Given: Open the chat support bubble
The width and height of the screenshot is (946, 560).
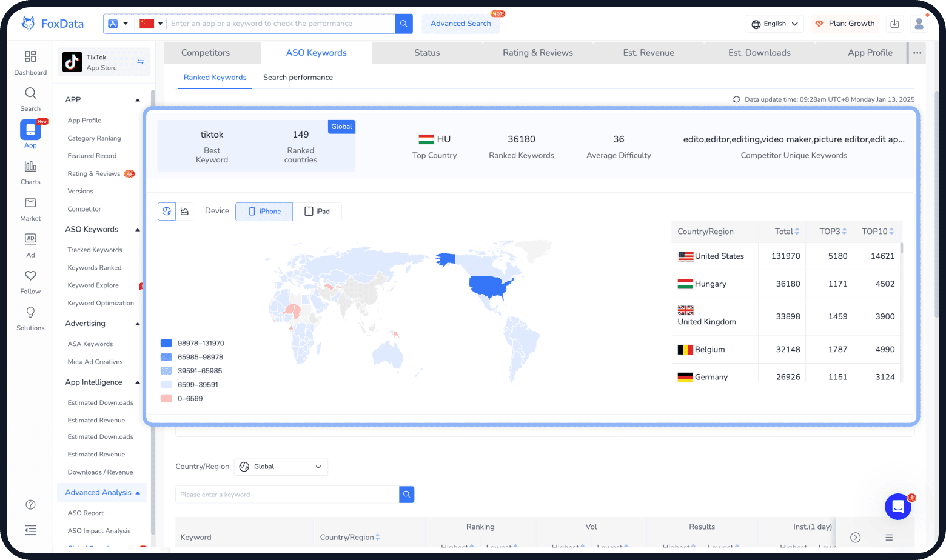Looking at the screenshot, I should (x=898, y=507).
